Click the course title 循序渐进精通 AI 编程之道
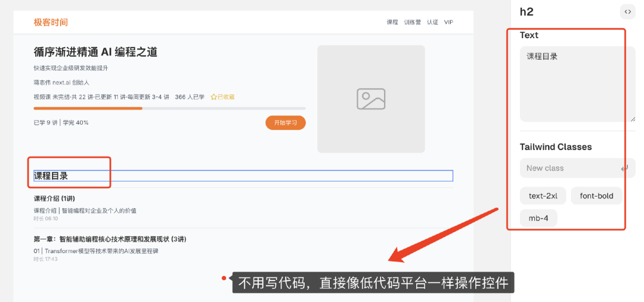 95,52
